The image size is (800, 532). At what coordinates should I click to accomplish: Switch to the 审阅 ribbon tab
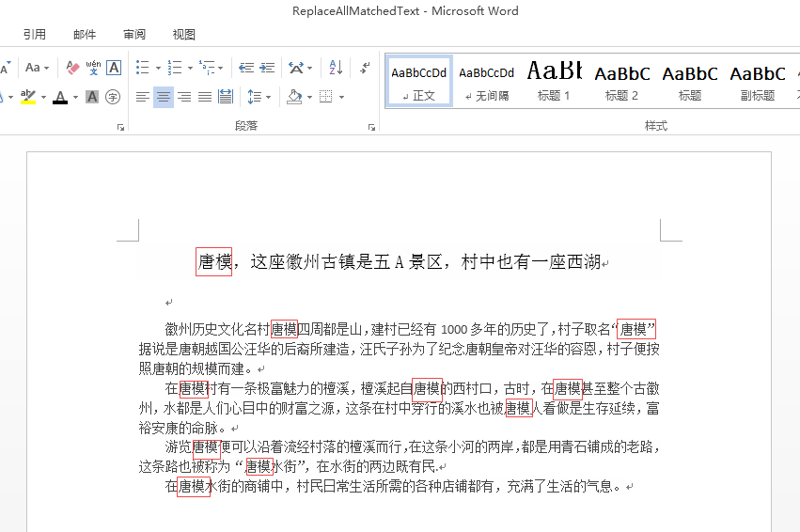point(134,35)
